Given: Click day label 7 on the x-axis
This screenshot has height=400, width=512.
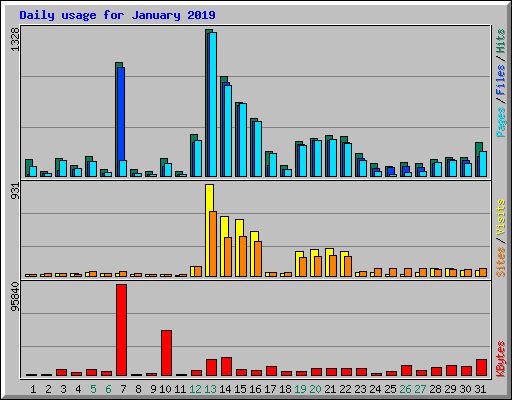Looking at the screenshot, I should [x=123, y=389].
